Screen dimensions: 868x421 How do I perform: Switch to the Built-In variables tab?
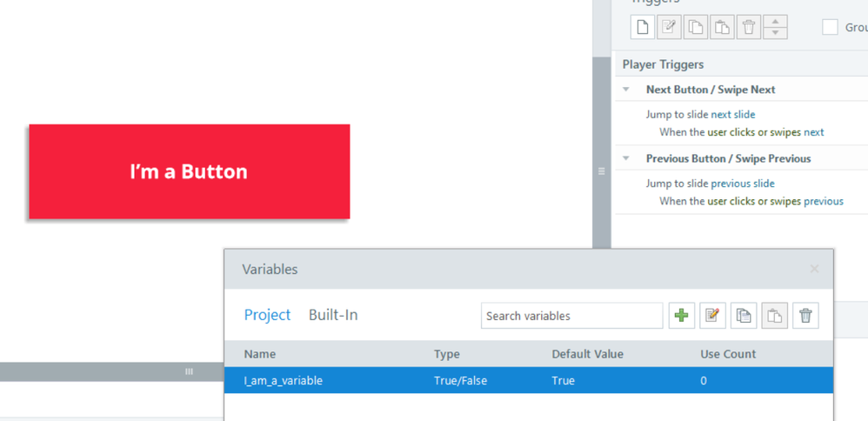coord(333,315)
